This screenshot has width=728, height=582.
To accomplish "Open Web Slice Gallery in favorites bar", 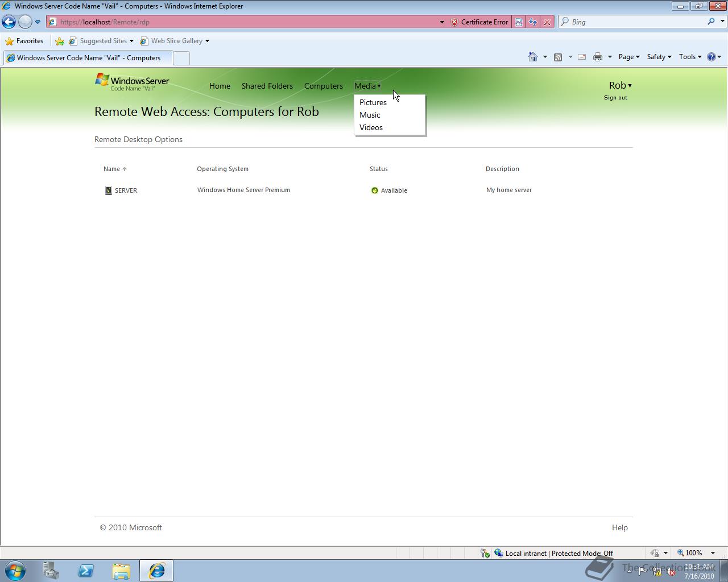I will pyautogui.click(x=175, y=41).
